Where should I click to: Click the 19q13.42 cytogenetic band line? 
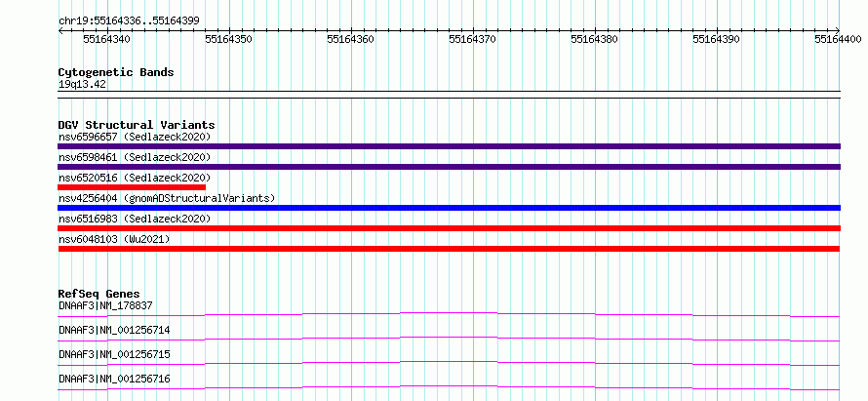coord(449,95)
